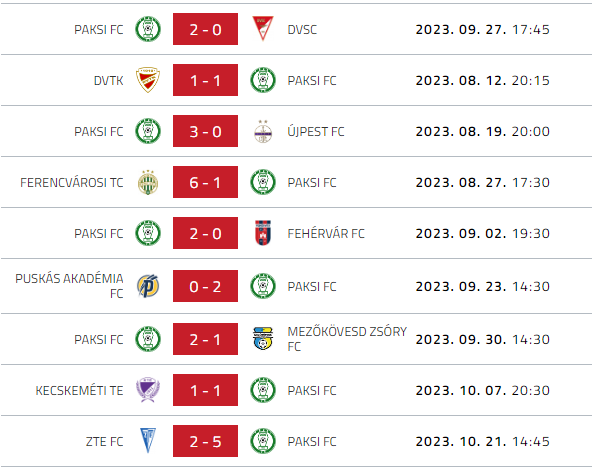Click the ZTE FC pennant logo
The width and height of the screenshot is (592, 467).
click(148, 440)
